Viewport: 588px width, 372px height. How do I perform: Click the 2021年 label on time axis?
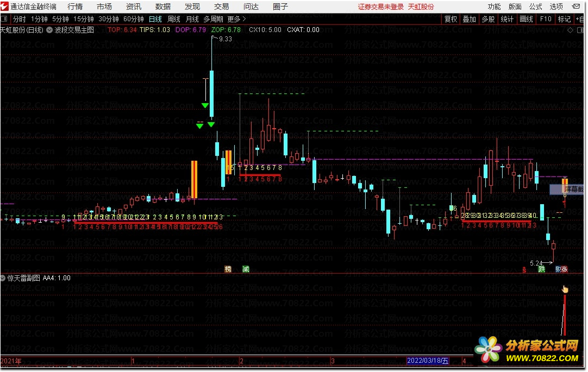click(x=11, y=361)
